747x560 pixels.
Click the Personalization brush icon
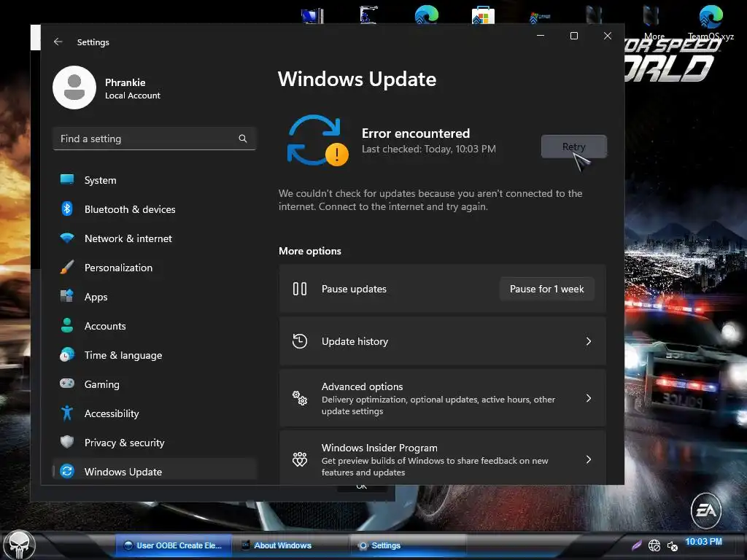(x=67, y=267)
